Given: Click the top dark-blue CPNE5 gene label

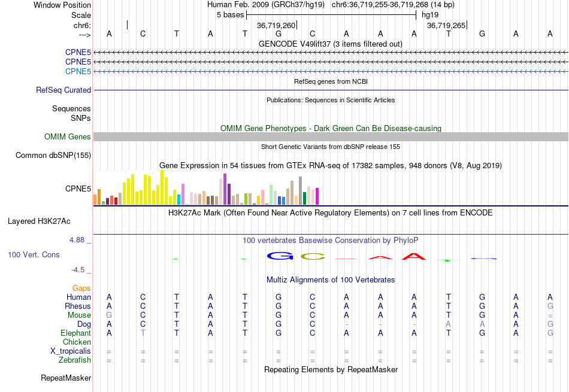Looking at the screenshot, I should (x=78, y=52).
